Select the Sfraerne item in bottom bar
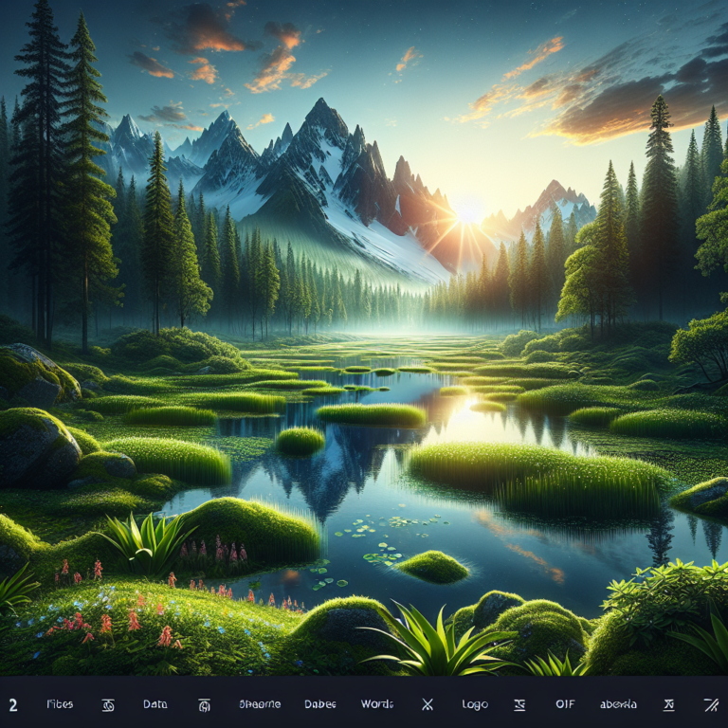This screenshot has height=728, width=728. pos(260,704)
